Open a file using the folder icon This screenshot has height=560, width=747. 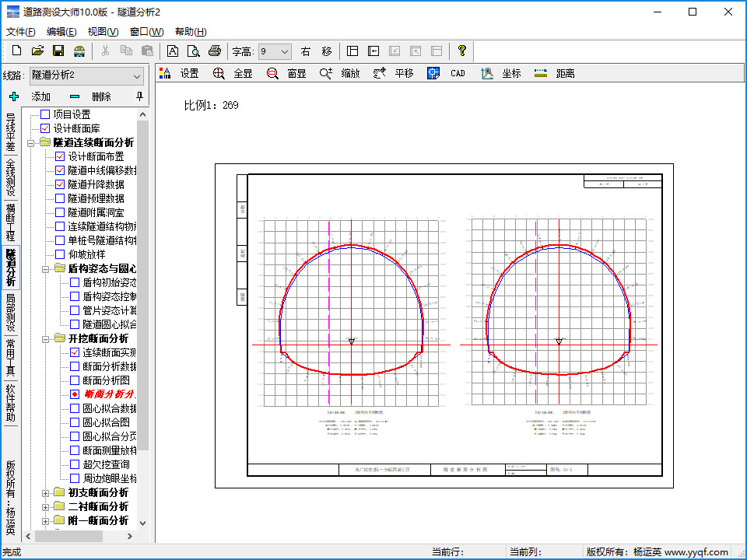37,51
